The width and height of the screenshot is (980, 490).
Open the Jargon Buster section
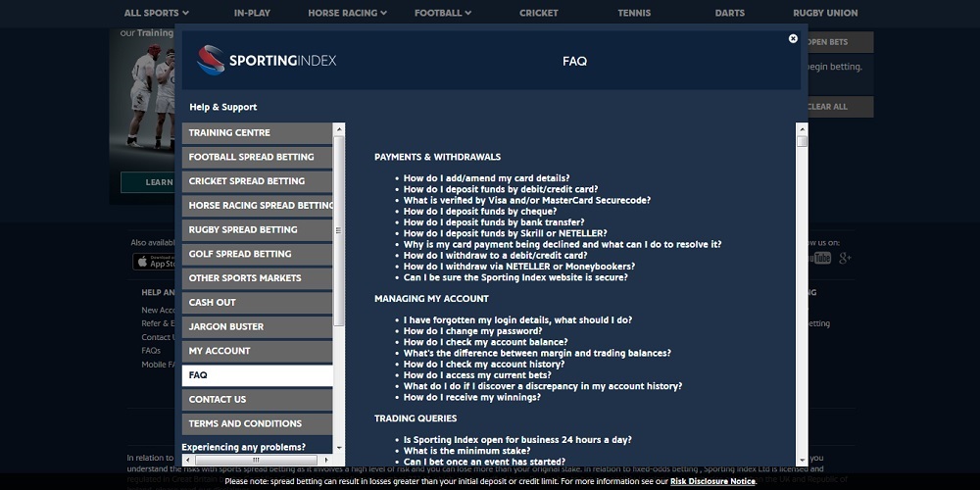(258, 326)
